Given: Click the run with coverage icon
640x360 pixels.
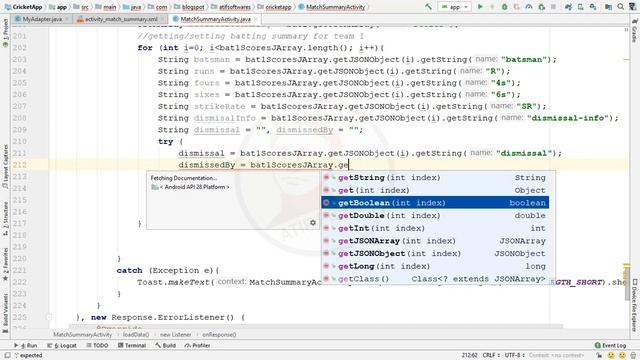Looking at the screenshot, I should 517,7.
